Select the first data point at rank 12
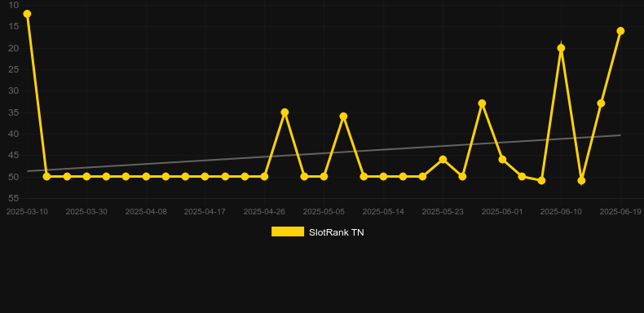Viewport: 644px width, 313px height. point(27,14)
